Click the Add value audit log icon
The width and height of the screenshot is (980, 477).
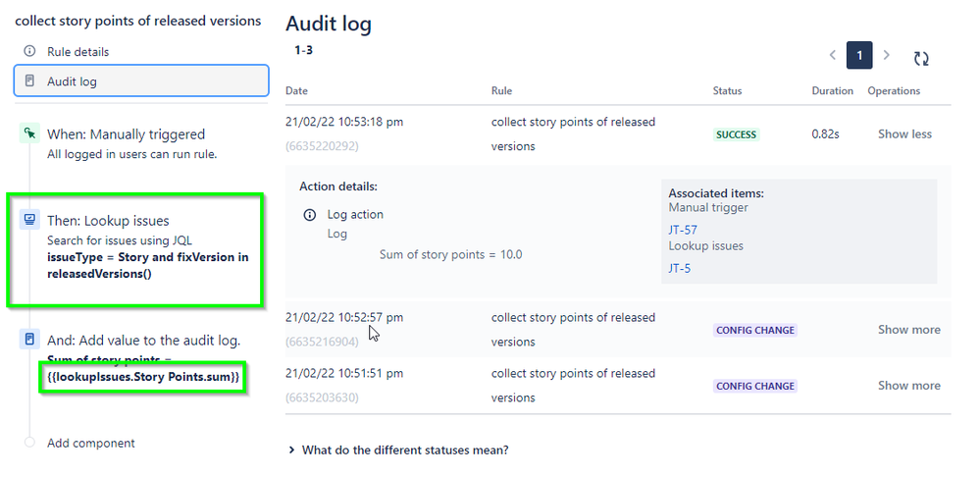(29, 340)
